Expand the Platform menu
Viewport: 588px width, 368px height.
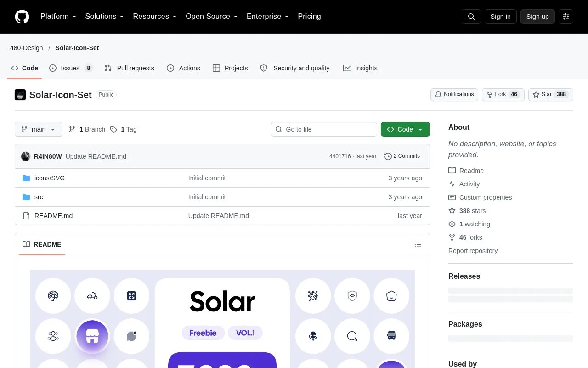click(x=58, y=17)
